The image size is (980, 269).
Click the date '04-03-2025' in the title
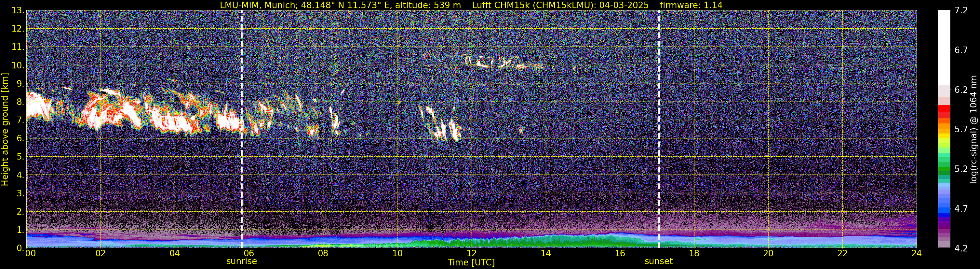coord(624,5)
